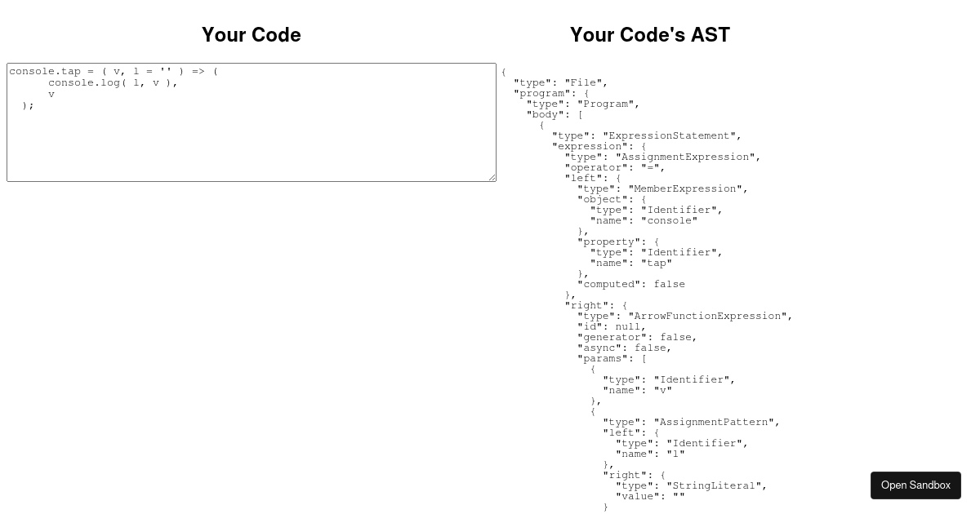Click the Open Sandbox button

pyautogui.click(x=915, y=485)
